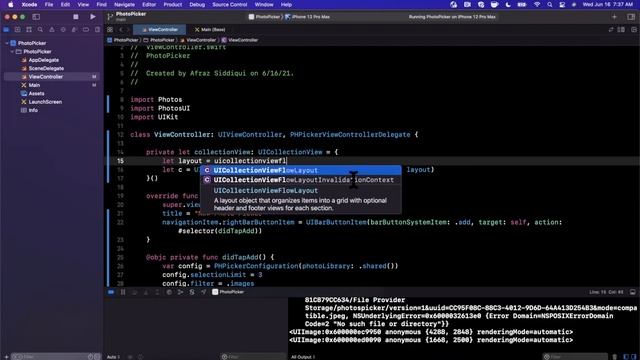Open the ViewController file jump bar segment
Image resolution: width=640 pixels, height=360 pixels.
(x=198, y=40)
